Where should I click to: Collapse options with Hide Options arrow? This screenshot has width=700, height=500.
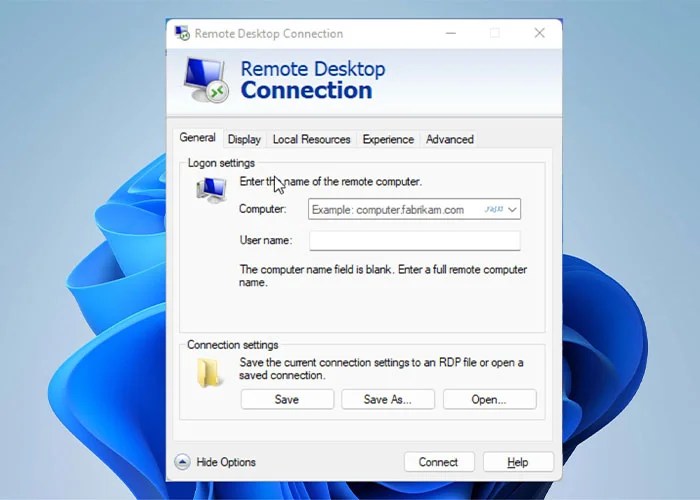pyautogui.click(x=182, y=462)
